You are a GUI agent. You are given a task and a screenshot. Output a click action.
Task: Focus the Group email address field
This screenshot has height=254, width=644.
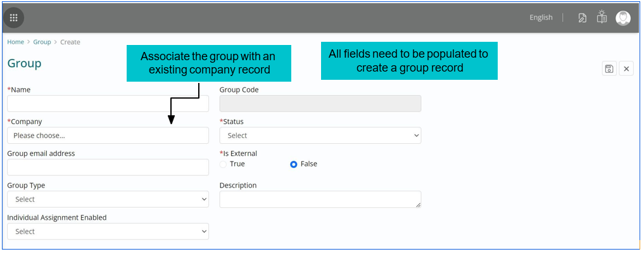point(108,167)
